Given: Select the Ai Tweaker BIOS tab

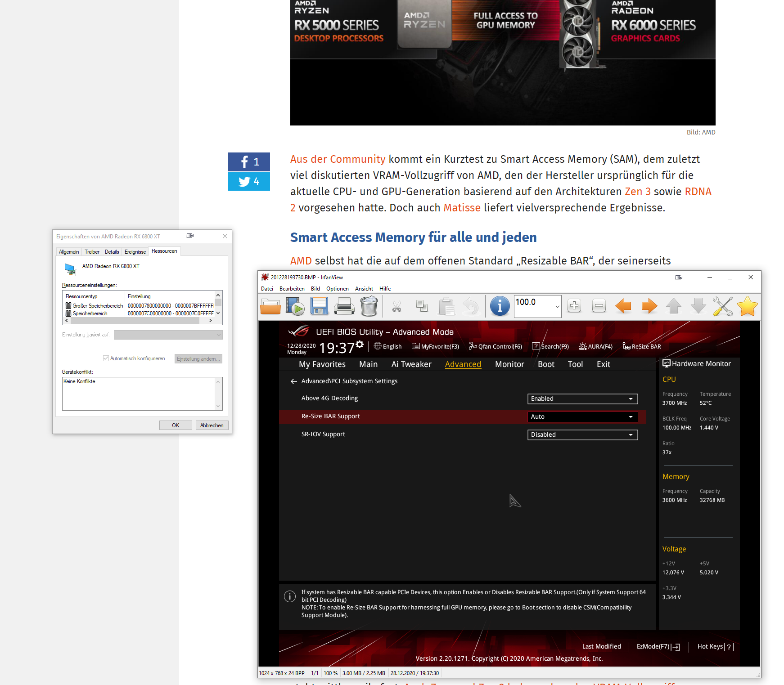Looking at the screenshot, I should coord(411,364).
